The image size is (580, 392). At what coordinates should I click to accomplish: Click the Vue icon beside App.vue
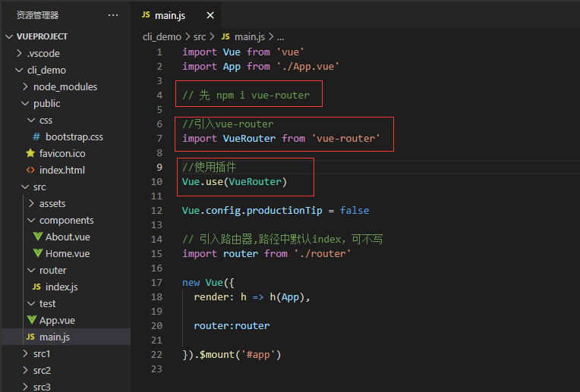point(32,320)
